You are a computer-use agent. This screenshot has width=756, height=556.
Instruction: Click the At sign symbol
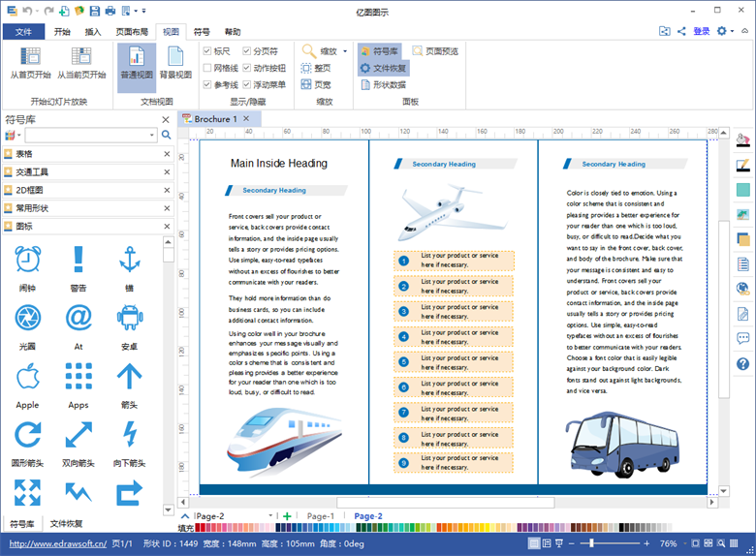tap(79, 318)
